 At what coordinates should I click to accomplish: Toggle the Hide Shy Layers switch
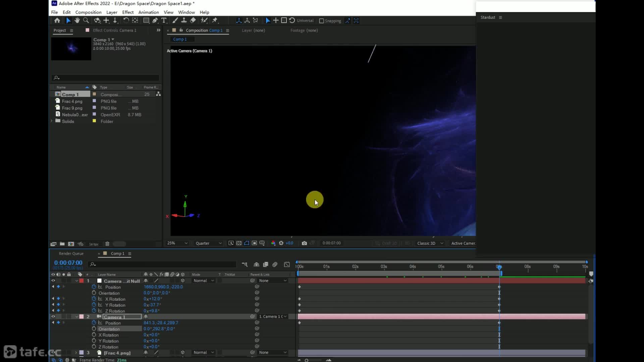pyautogui.click(x=256, y=264)
